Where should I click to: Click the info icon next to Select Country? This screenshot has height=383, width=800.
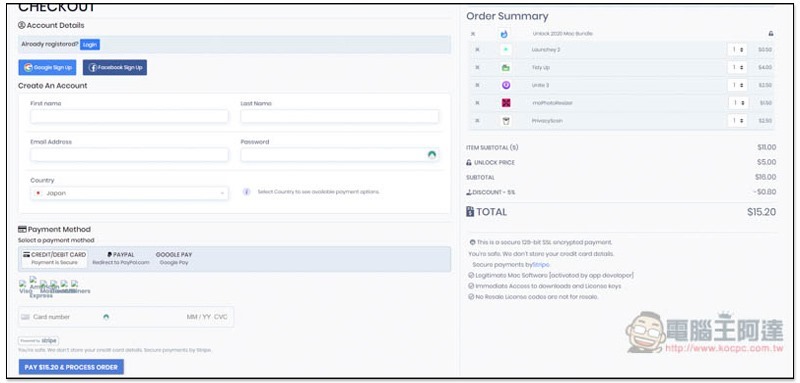[246, 192]
